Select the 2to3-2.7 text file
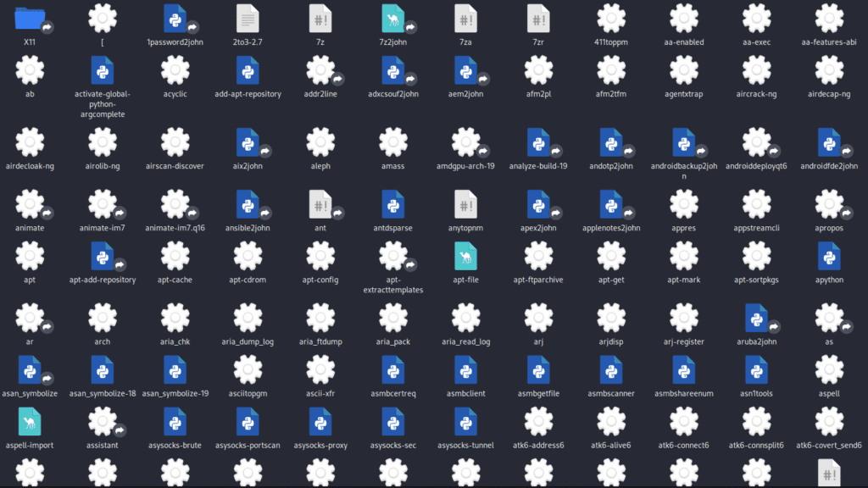Screen dimensions: 868x488 pos(248,18)
